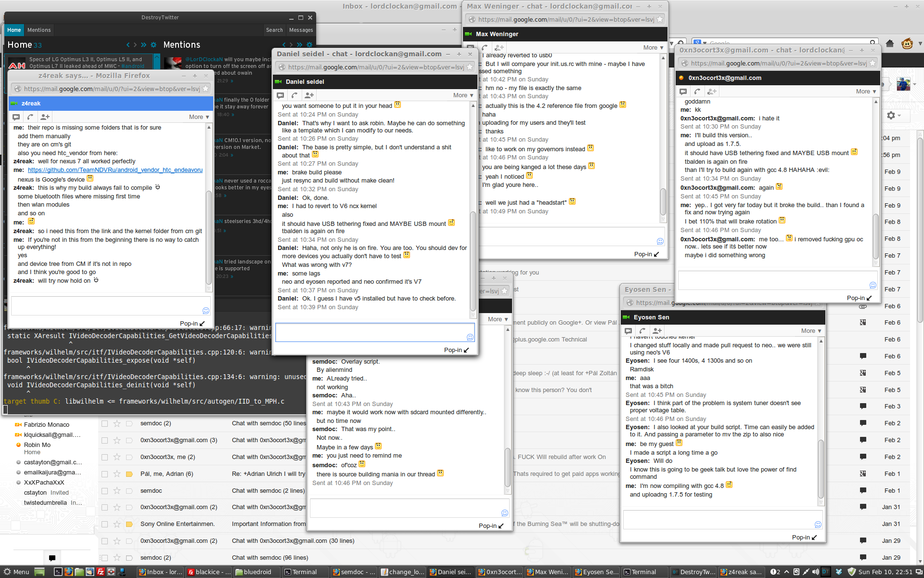Click the add-people icon in the 0xn3ocort3x chat

click(x=712, y=92)
